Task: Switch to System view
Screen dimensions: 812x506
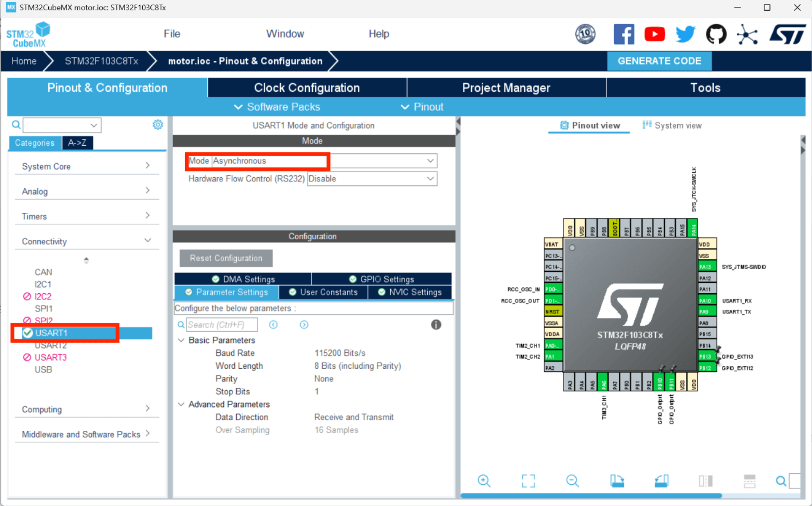Action: tap(672, 125)
